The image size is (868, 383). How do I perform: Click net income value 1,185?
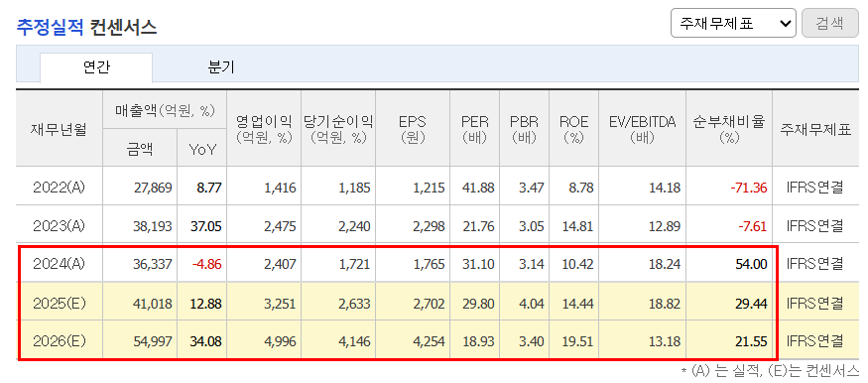point(354,189)
